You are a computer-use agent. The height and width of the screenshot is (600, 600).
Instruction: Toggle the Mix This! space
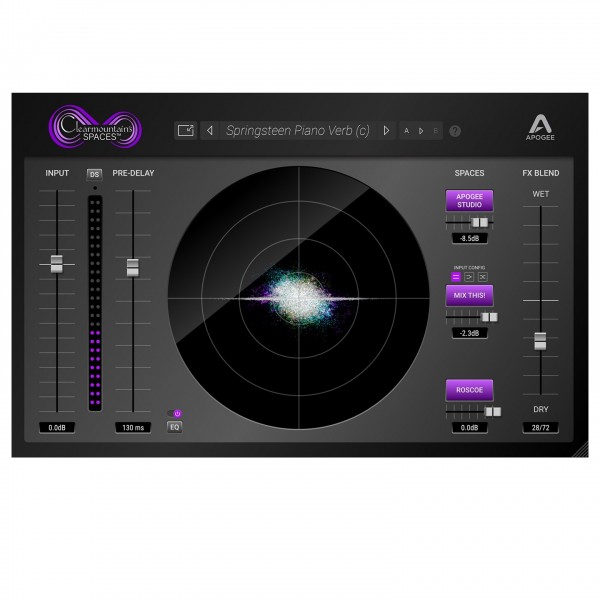click(469, 295)
